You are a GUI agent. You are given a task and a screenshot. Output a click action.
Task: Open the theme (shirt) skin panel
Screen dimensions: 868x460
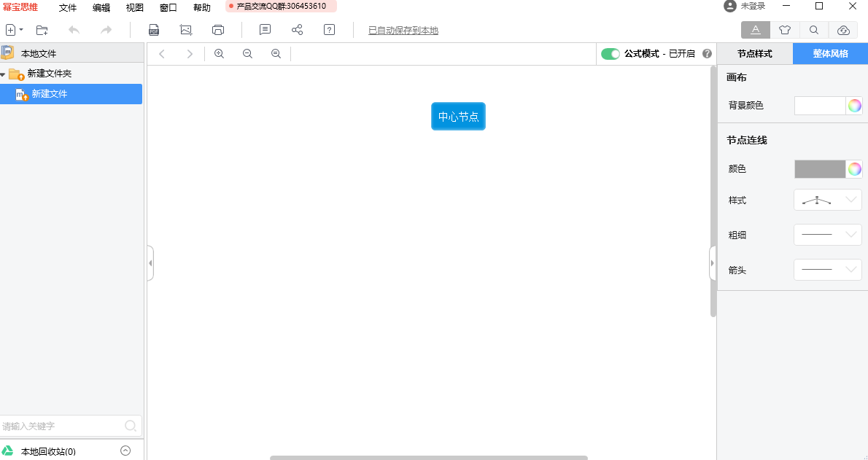[x=785, y=30]
